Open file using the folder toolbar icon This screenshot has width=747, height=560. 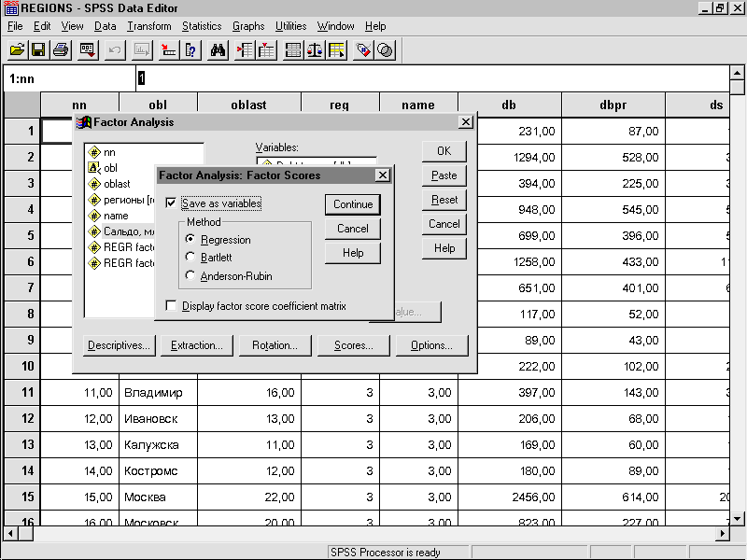pyautogui.click(x=17, y=50)
